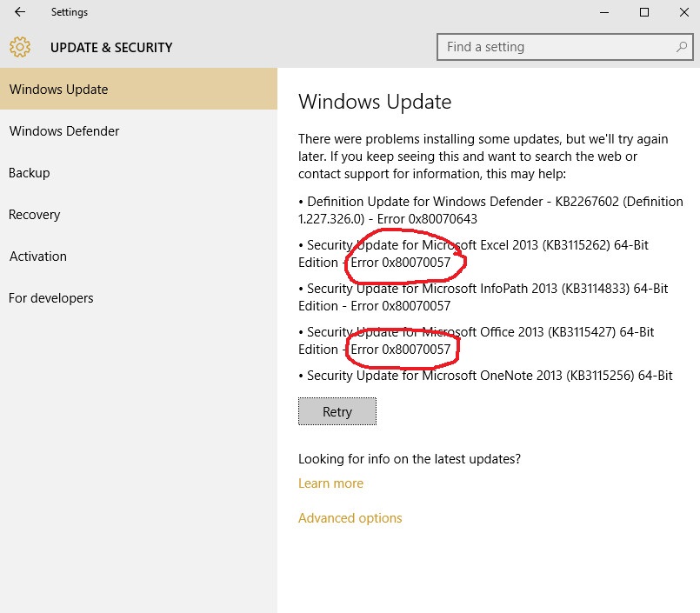700x613 pixels.
Task: Open the Learn more link
Action: pos(330,483)
